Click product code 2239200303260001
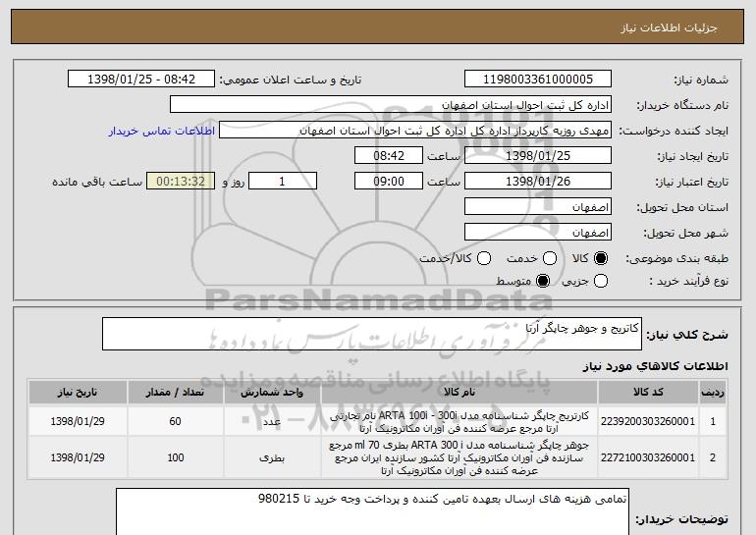 click(648, 421)
